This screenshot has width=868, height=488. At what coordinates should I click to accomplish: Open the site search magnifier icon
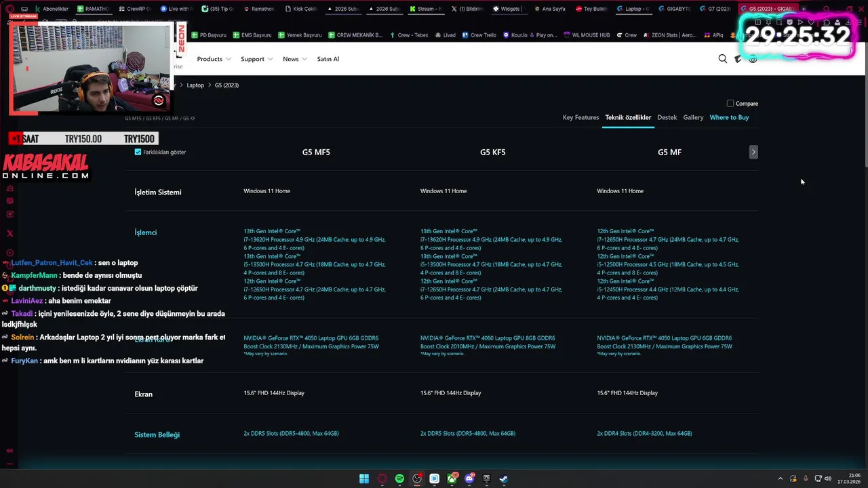(723, 59)
